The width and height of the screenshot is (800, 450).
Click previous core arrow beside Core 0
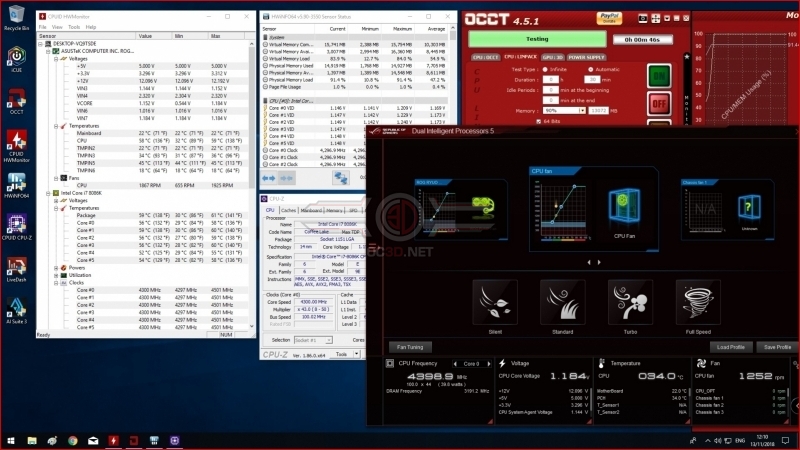455,364
